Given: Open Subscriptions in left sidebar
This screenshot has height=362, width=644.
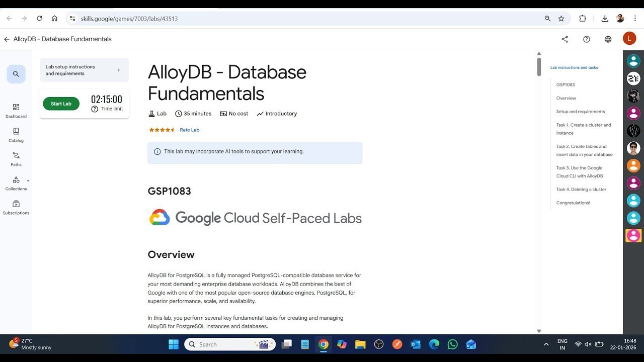Looking at the screenshot, I should point(16,207).
